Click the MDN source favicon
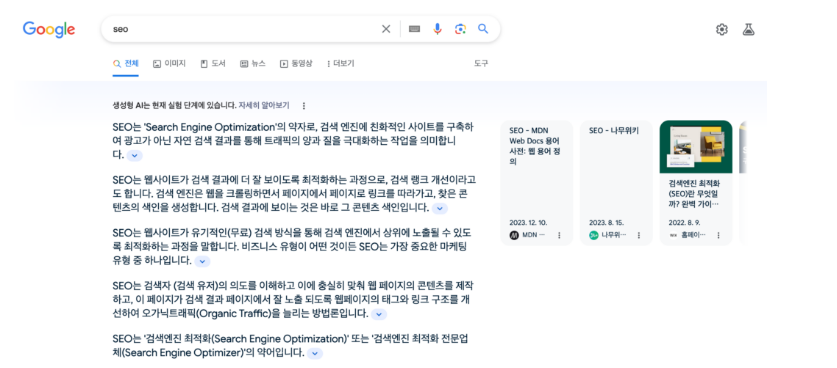This screenshot has width=837, height=368. pos(514,235)
